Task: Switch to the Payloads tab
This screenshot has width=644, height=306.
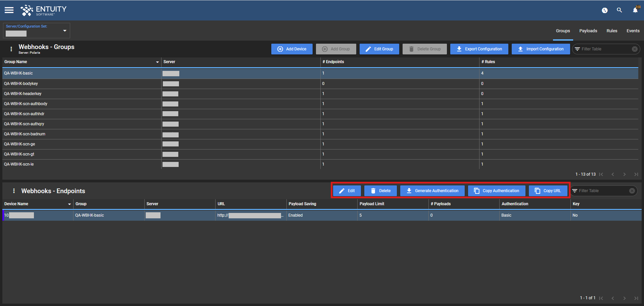Action: tap(588, 31)
